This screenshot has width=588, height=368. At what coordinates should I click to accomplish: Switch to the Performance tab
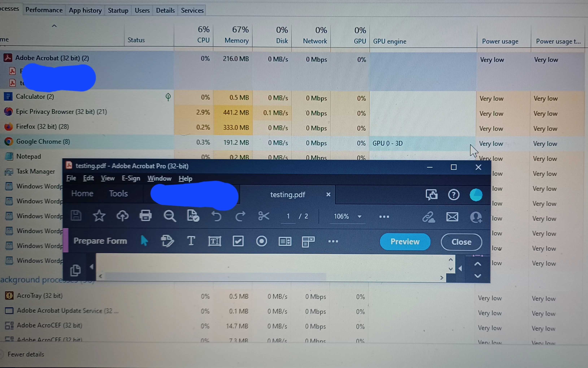(44, 10)
